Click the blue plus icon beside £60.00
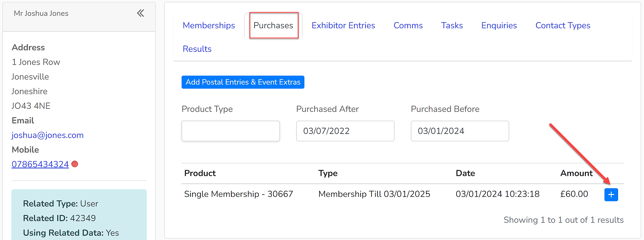The height and width of the screenshot is (240, 644). tap(611, 195)
